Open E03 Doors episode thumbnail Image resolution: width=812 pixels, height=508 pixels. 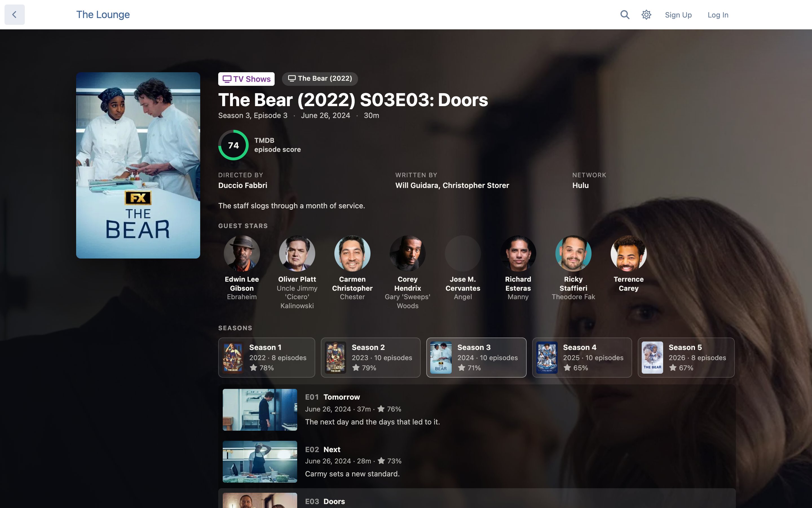point(260,500)
